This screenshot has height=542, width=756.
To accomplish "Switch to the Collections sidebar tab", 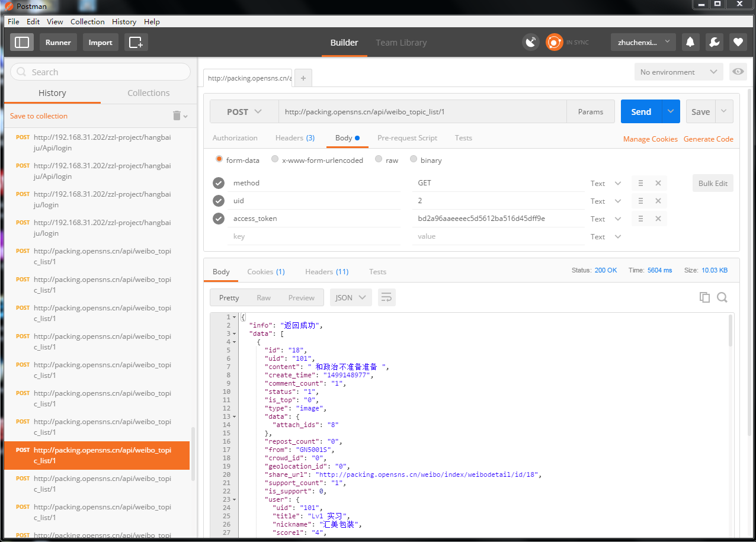I will [149, 93].
